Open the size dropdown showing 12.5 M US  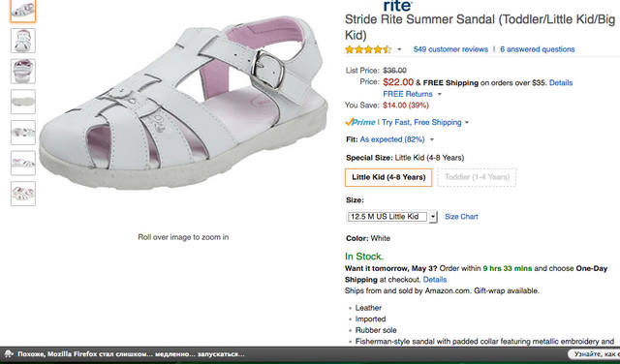coord(391,217)
